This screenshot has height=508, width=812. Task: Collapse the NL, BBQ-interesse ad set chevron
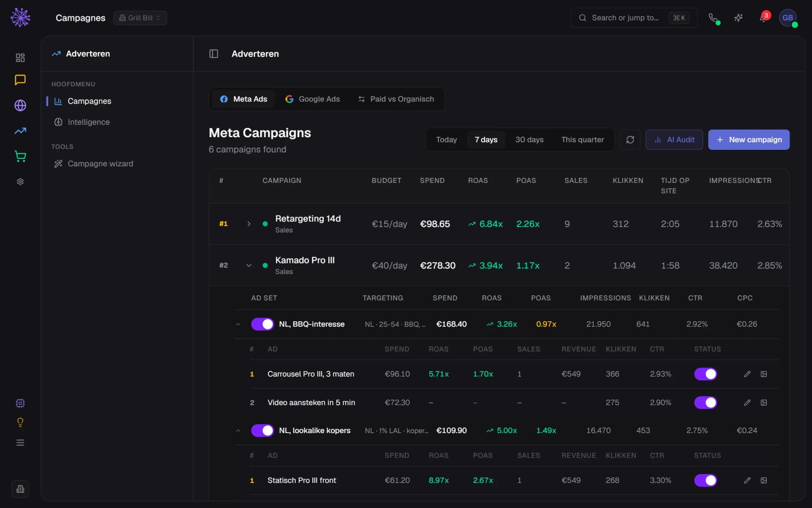pos(238,324)
